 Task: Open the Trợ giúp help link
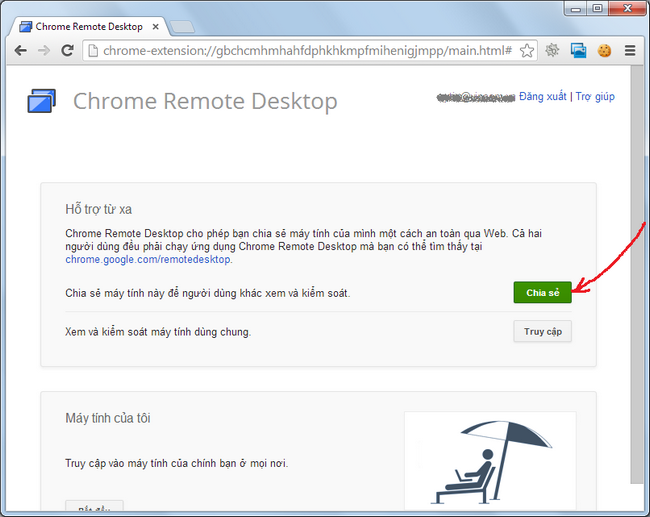595,97
